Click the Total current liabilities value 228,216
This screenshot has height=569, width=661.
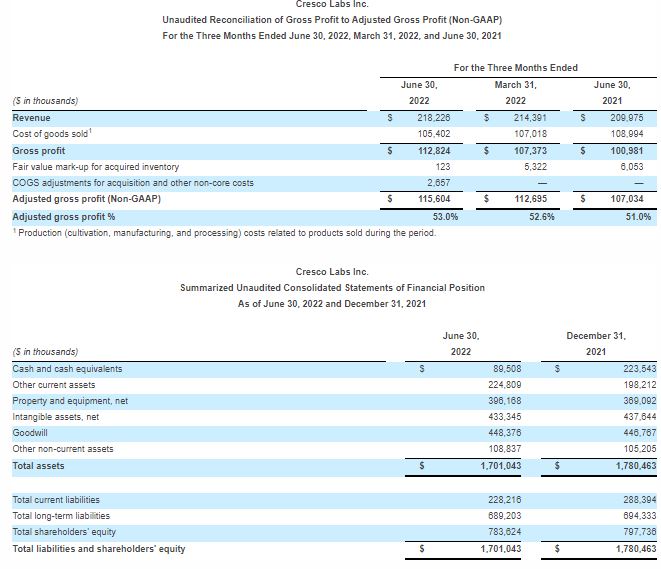pos(502,499)
